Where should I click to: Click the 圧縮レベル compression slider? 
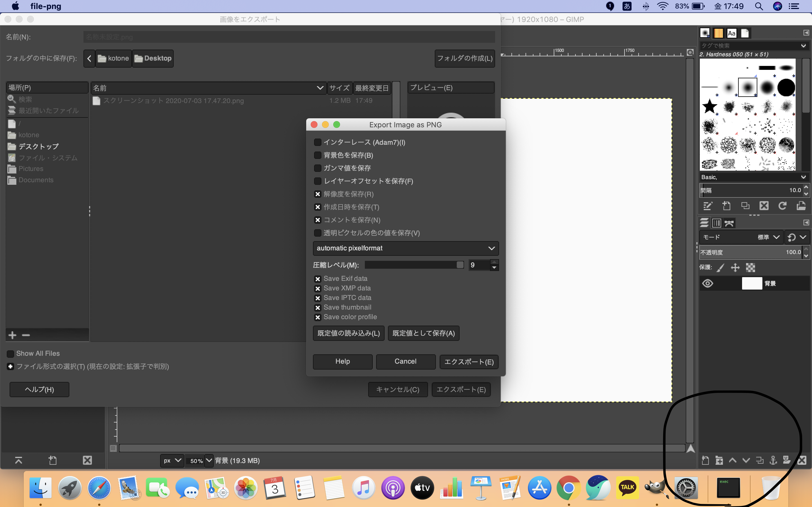414,265
